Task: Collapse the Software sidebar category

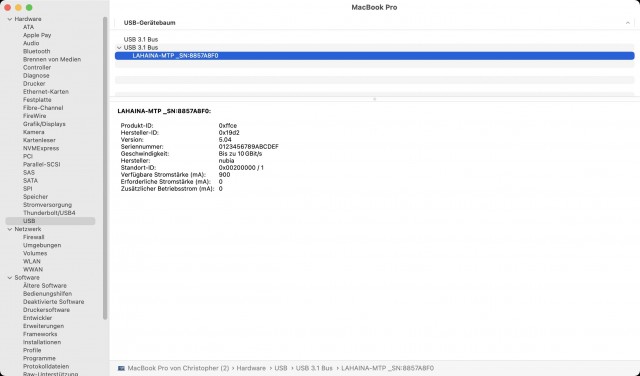Action: pos(10,278)
